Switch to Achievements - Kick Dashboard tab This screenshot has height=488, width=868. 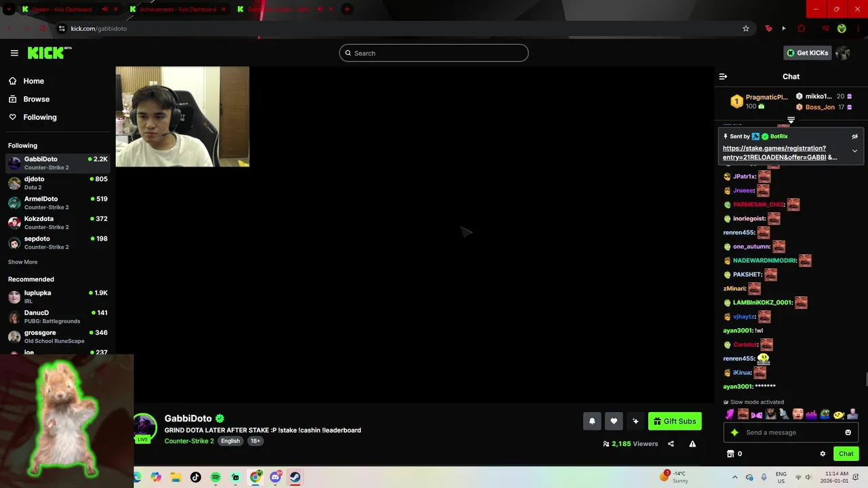[178, 9]
